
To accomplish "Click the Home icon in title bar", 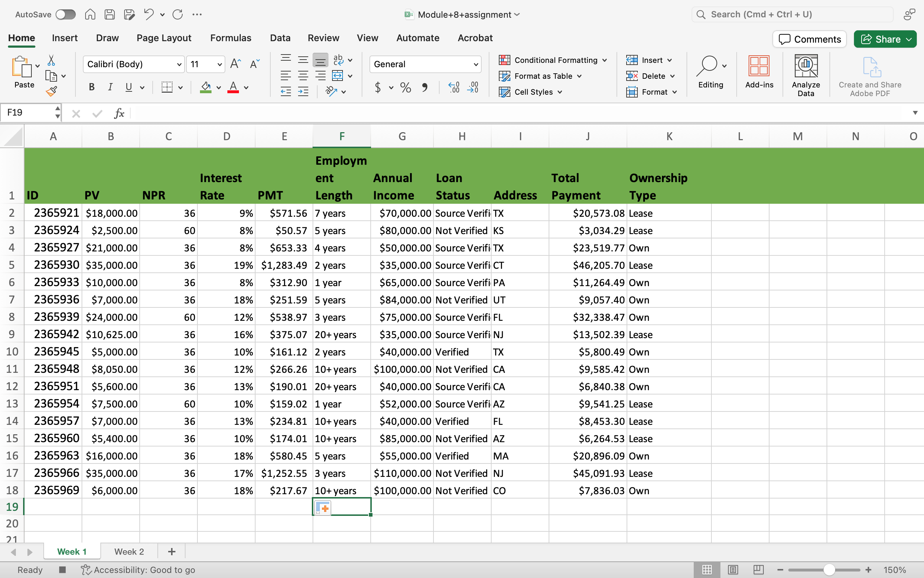I will [x=90, y=14].
